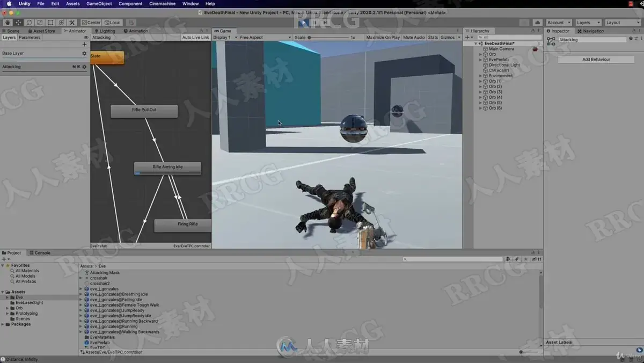Image resolution: width=644 pixels, height=363 pixels.
Task: Toggle Mute Audio in Game view
Action: pos(414,38)
